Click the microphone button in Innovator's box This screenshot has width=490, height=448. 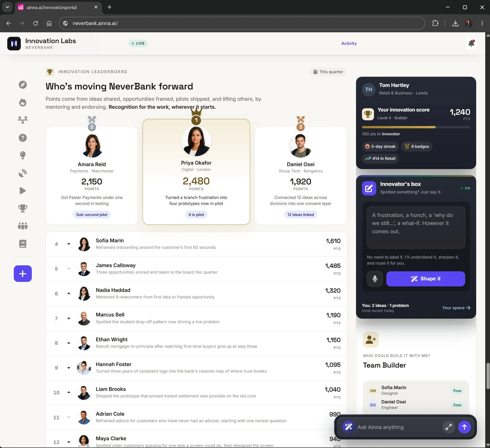(375, 279)
